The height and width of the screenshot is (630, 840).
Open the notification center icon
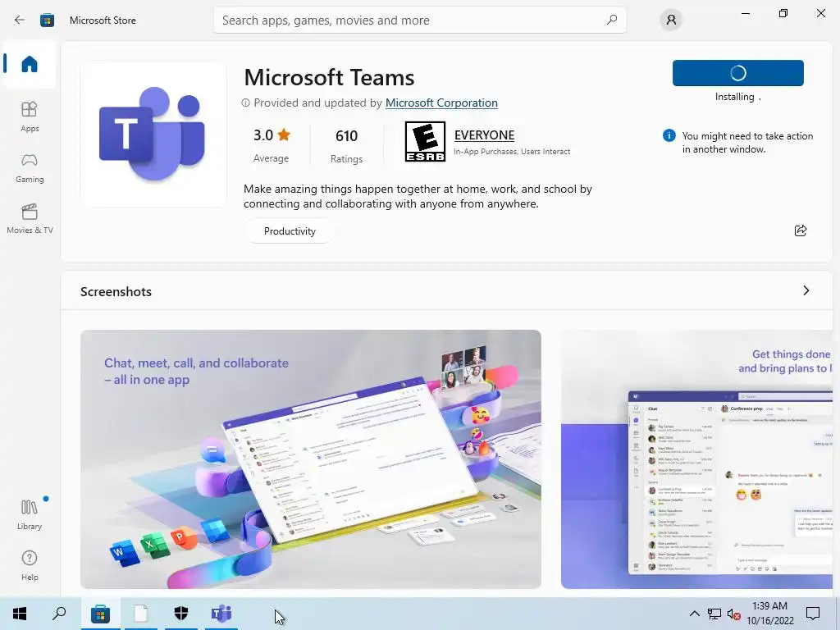coord(813,614)
